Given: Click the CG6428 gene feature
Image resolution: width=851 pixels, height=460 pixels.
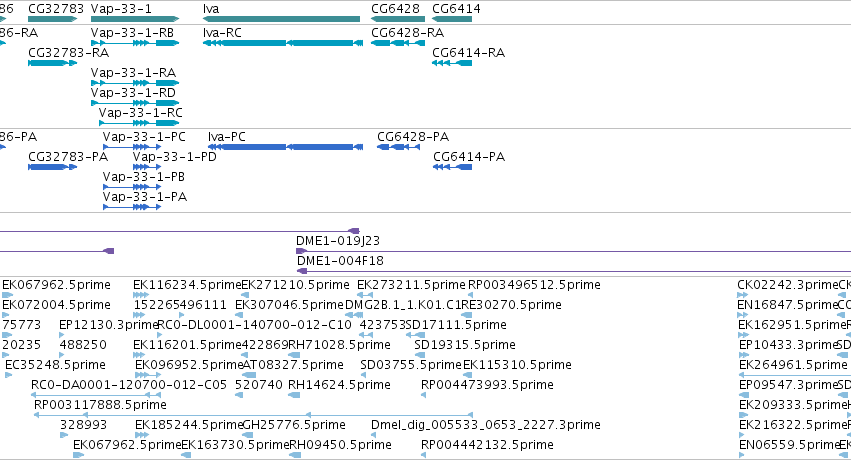Looking at the screenshot, I should (398, 19).
